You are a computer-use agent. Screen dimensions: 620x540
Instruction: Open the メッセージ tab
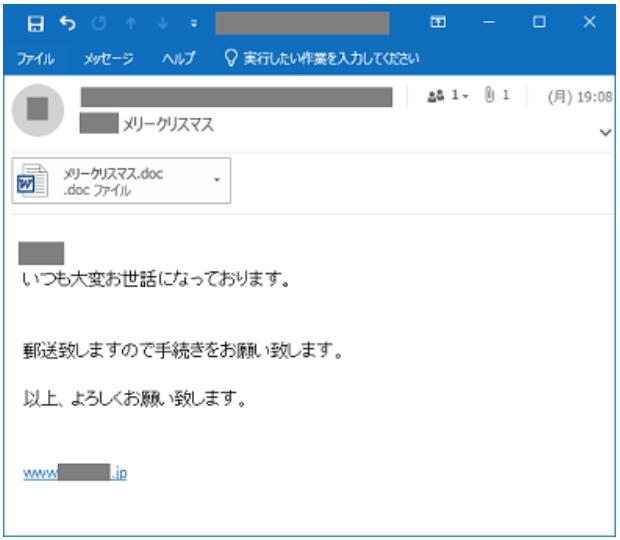point(109,59)
